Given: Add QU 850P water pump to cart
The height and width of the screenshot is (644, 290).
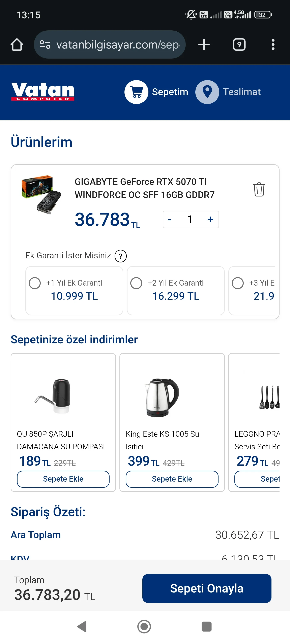Looking at the screenshot, I should (63, 479).
